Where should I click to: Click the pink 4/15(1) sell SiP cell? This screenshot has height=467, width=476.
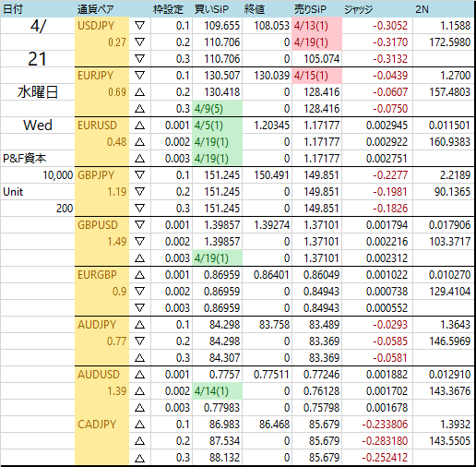coord(317,76)
